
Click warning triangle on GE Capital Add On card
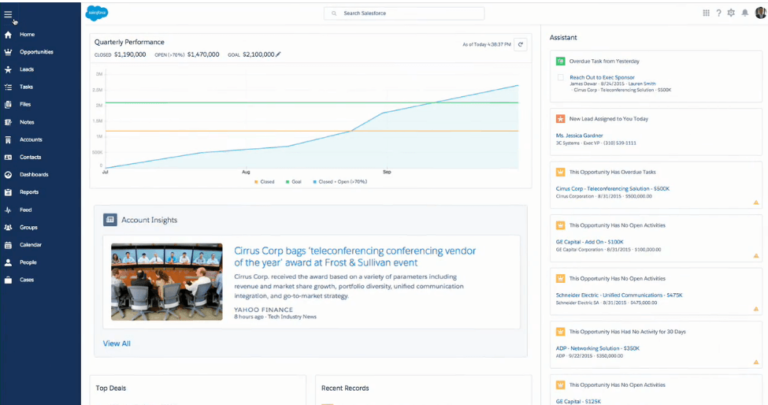(x=756, y=256)
